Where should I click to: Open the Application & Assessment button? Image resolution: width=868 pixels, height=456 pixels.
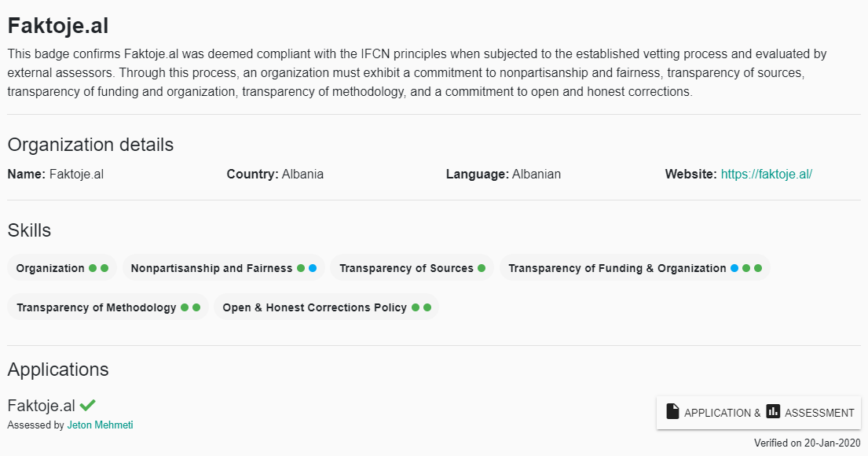[x=759, y=412]
